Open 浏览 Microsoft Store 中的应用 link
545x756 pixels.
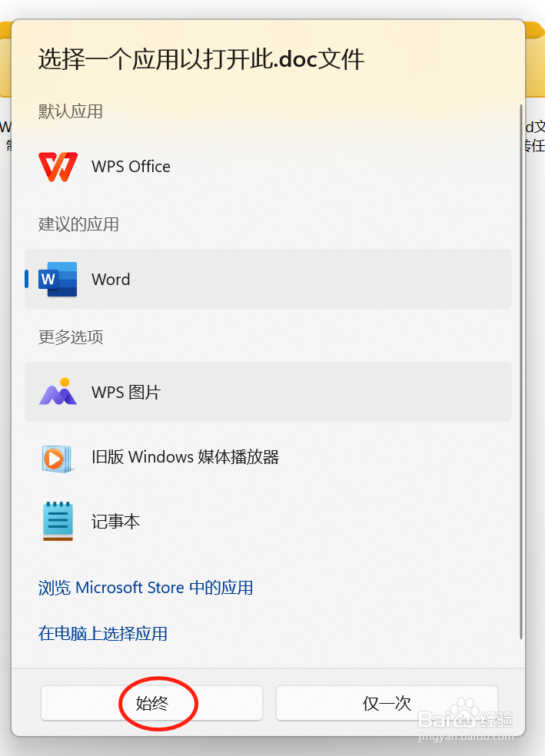click(145, 588)
